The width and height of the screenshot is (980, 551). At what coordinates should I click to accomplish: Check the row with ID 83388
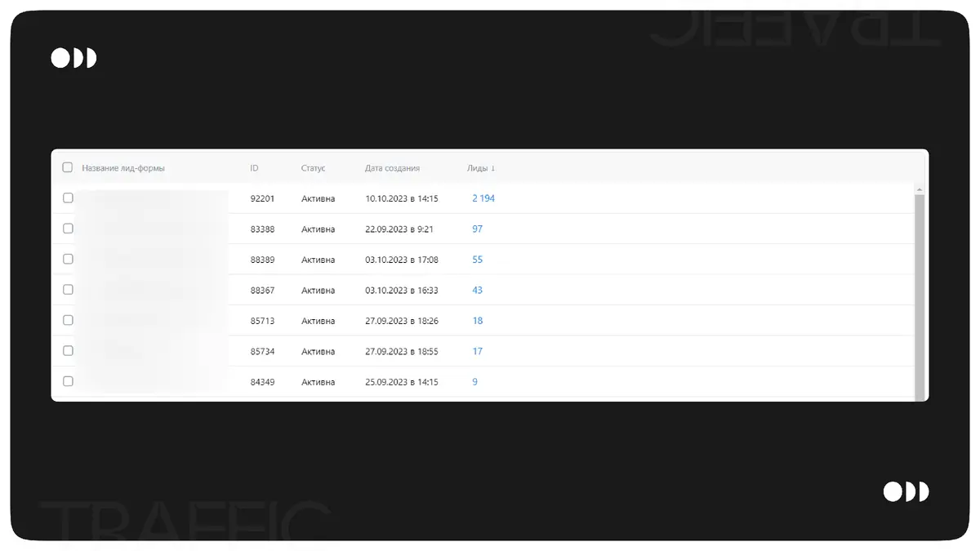click(68, 229)
